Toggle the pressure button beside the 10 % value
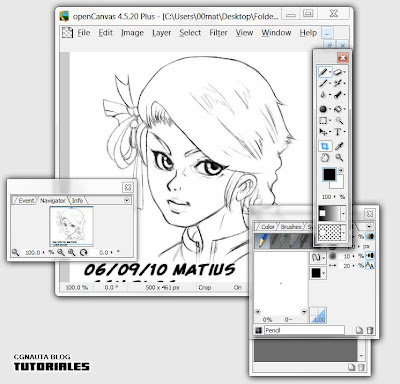This screenshot has height=384, width=400. coord(370,256)
